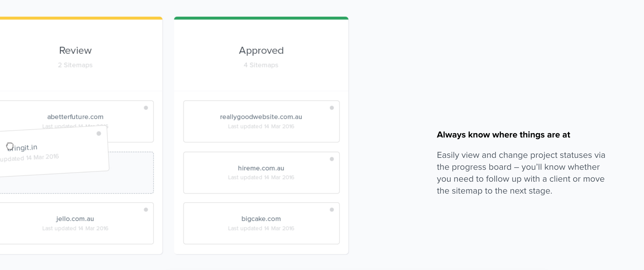This screenshot has height=270, width=644.
Task: Open the hireme.com.au sitemap
Action: [261, 168]
